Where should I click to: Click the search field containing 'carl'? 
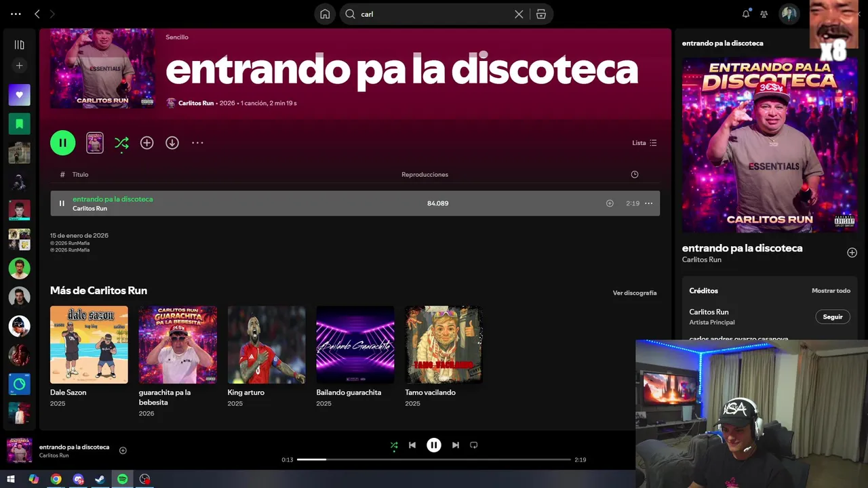434,14
